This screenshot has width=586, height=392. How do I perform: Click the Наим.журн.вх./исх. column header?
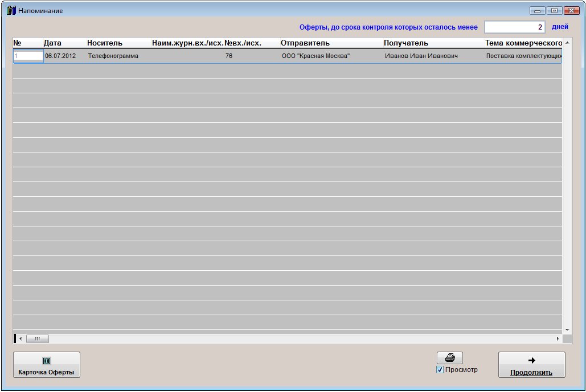coord(187,43)
